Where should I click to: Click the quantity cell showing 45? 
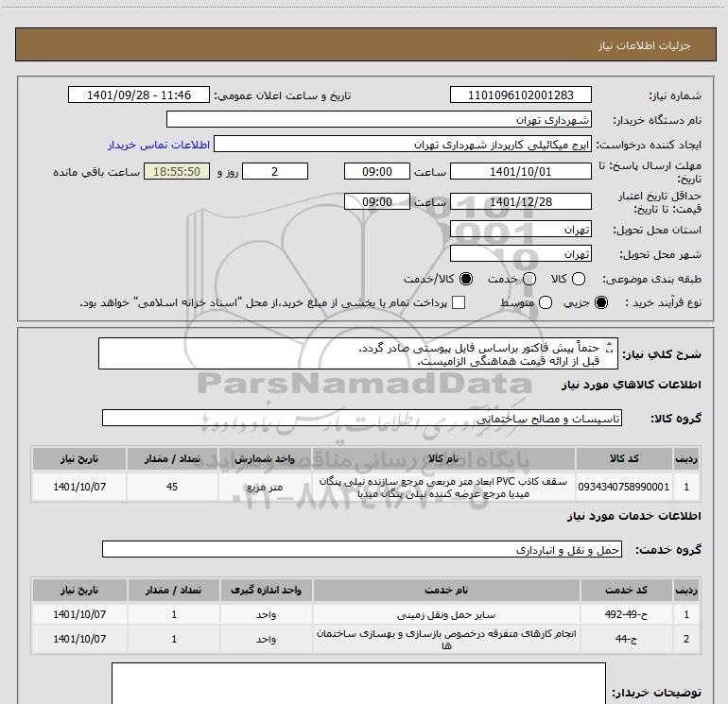[x=172, y=487]
